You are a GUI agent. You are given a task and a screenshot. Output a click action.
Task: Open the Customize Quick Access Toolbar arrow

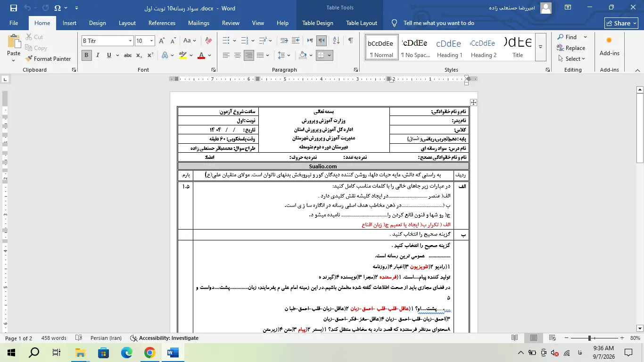click(x=77, y=8)
